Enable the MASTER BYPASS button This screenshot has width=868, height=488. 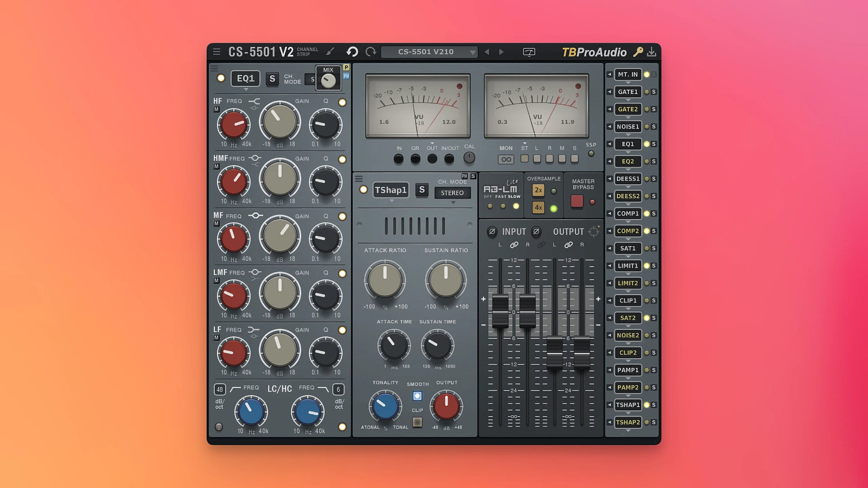click(576, 202)
